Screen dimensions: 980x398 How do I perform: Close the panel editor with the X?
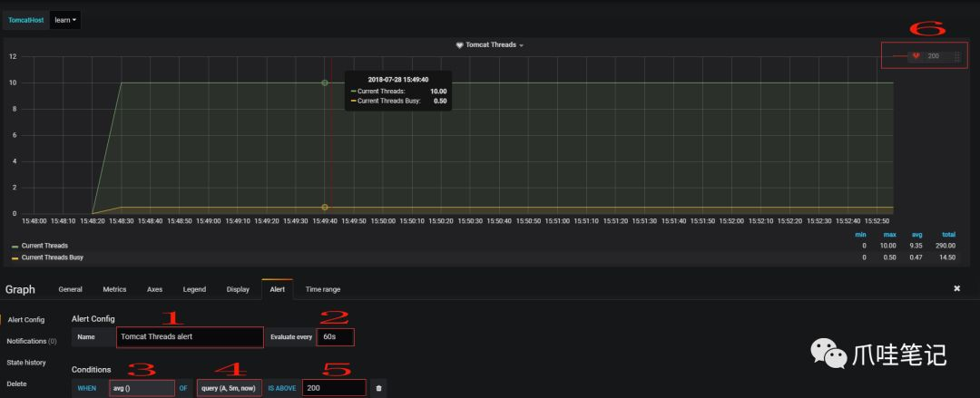click(x=957, y=288)
